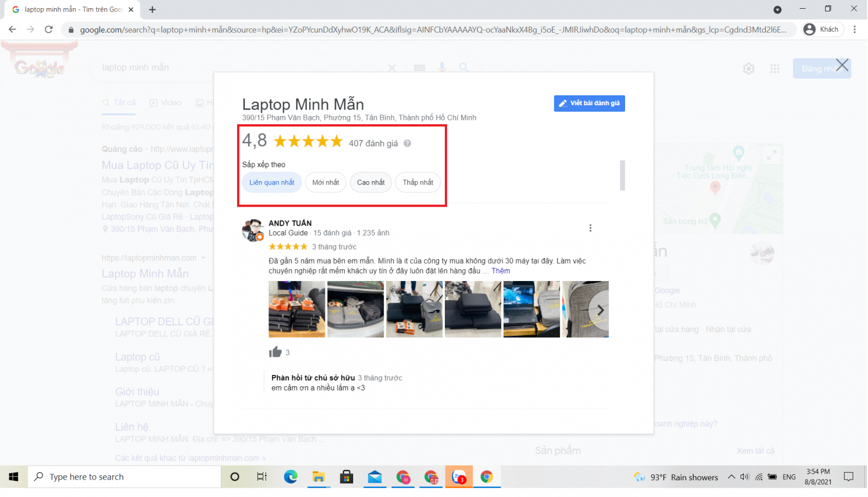Open the Liên hệ sitelink
Viewport: 868px width, 497px height.
point(132,427)
